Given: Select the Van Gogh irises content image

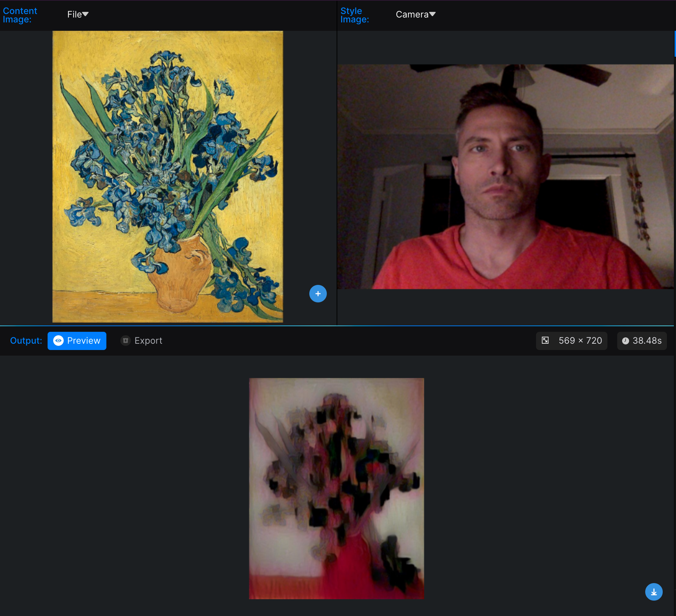Looking at the screenshot, I should 168,176.
